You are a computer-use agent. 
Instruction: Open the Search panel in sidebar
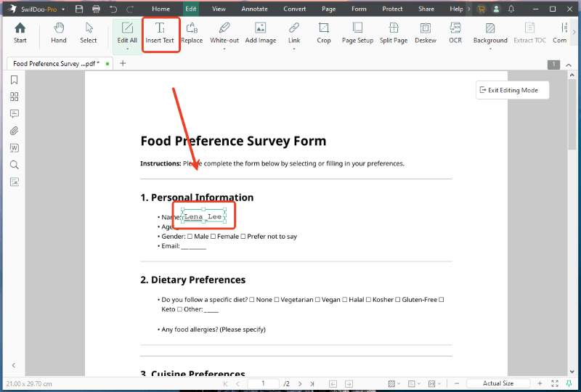(14, 165)
